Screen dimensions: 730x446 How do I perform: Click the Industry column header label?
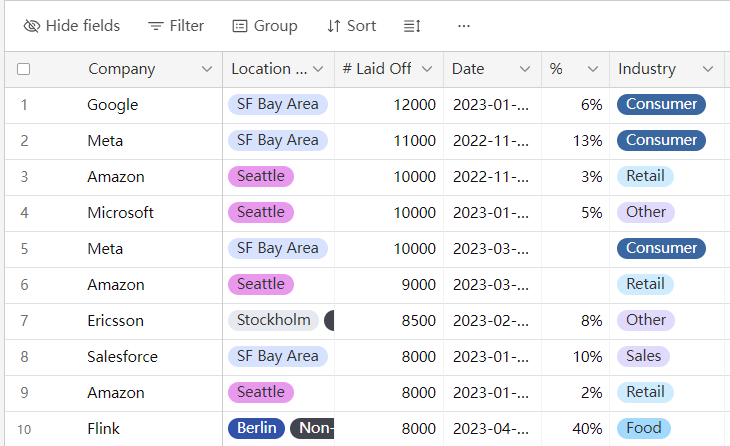coord(647,69)
